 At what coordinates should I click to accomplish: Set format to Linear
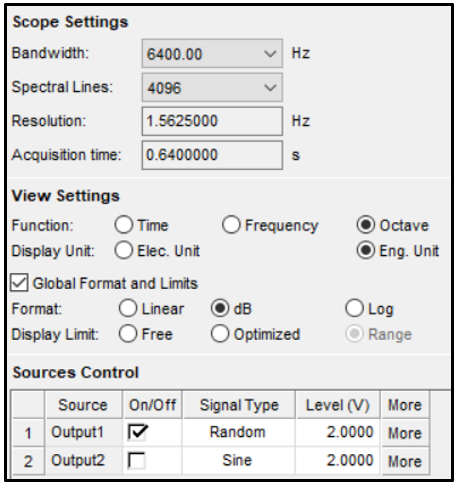tap(128, 308)
